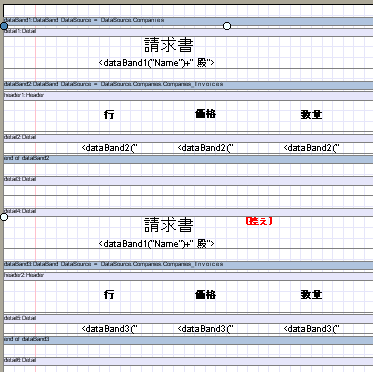Select rightmost dataBand2 expression cell
The image size is (373, 372).
(311, 148)
